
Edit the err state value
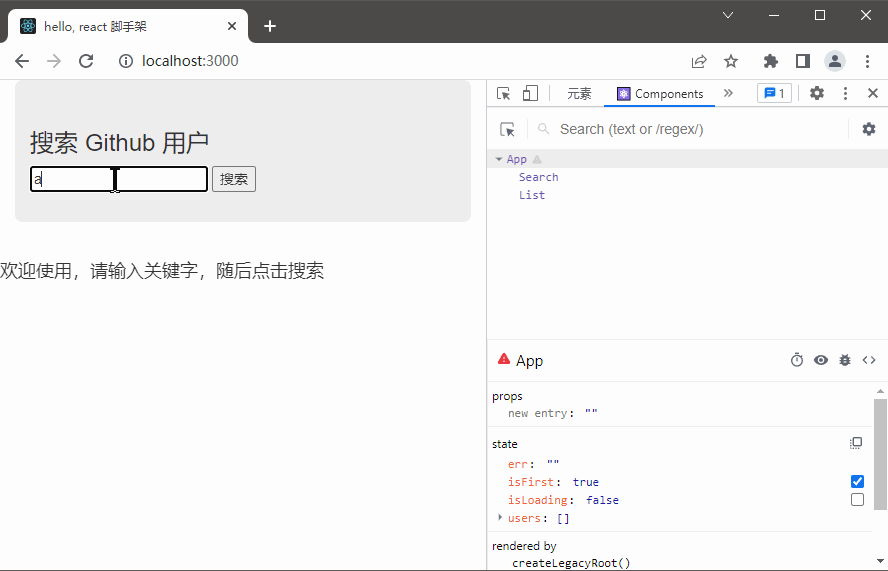[553, 464]
